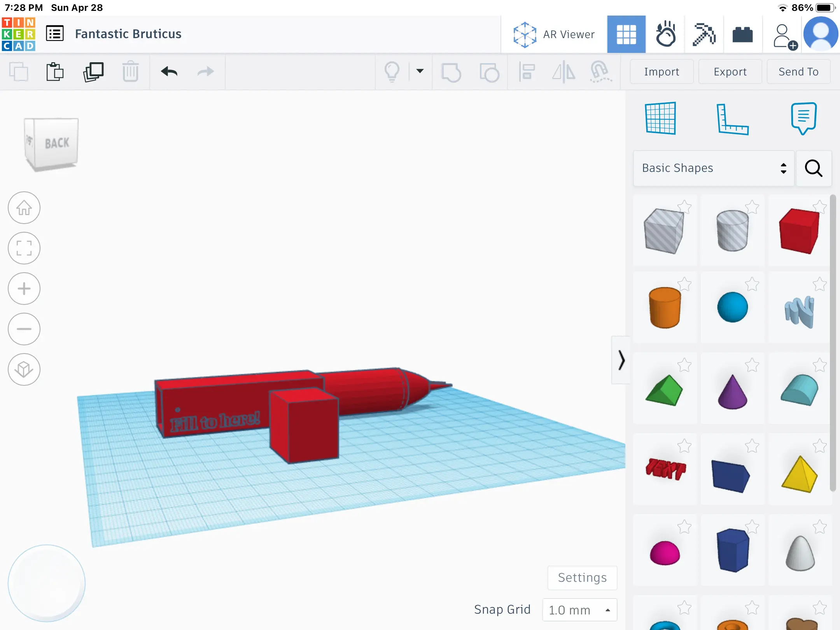
Task: Select the Workplane tool
Action: tap(660, 118)
